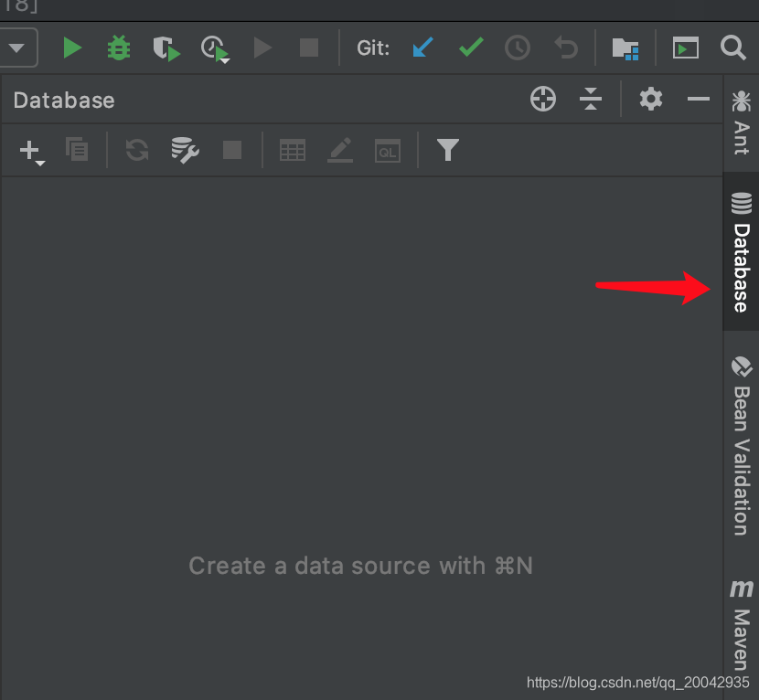Hide the Database tool window

(698, 99)
